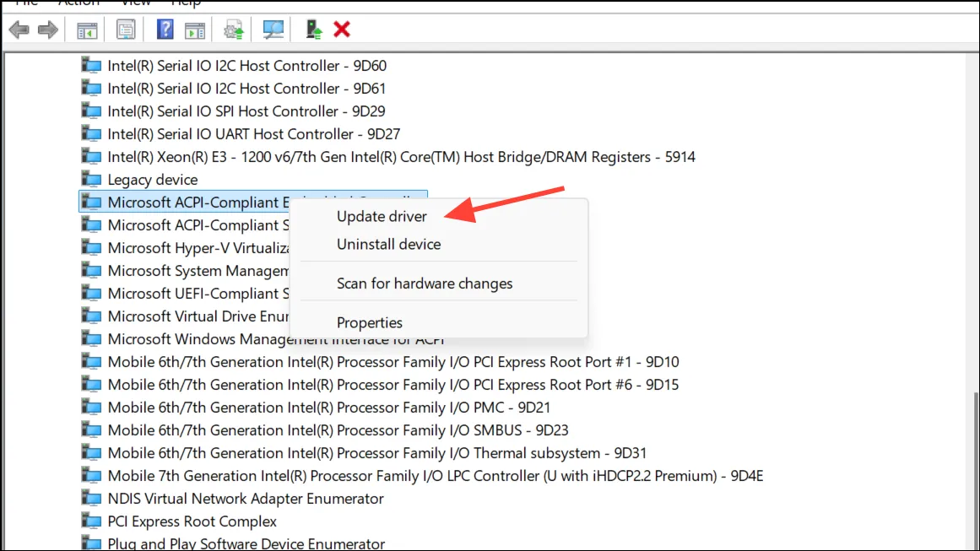Click the icon next to NDIS Virtual Network Adapter Enumerator
Image resolution: width=980 pixels, height=551 pixels.
[x=91, y=499]
